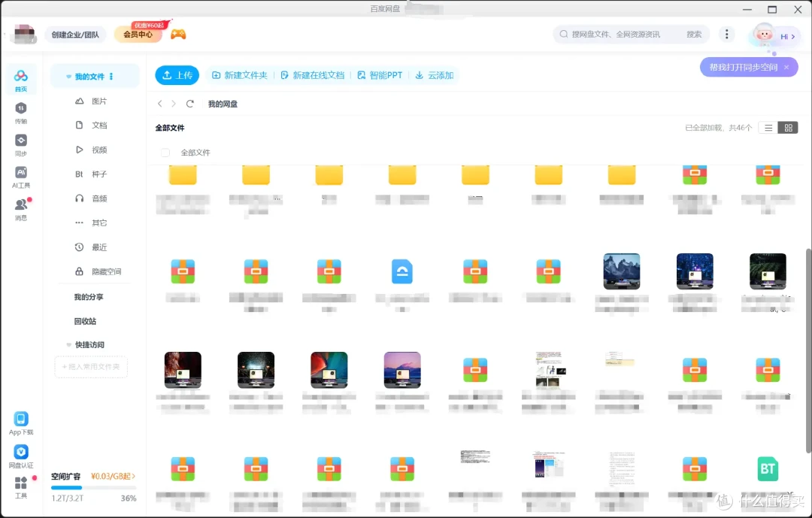Open the 回收站 recycle bin
812x518 pixels.
pos(85,321)
